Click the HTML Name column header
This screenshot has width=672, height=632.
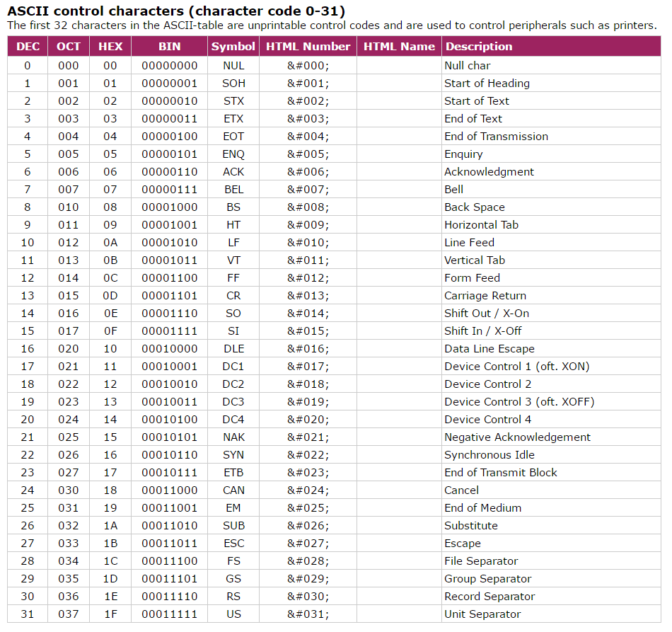coord(399,46)
